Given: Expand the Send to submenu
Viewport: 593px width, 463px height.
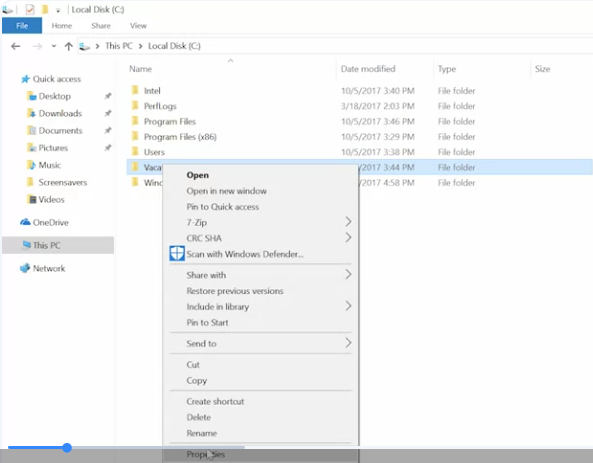Looking at the screenshot, I should [348, 343].
